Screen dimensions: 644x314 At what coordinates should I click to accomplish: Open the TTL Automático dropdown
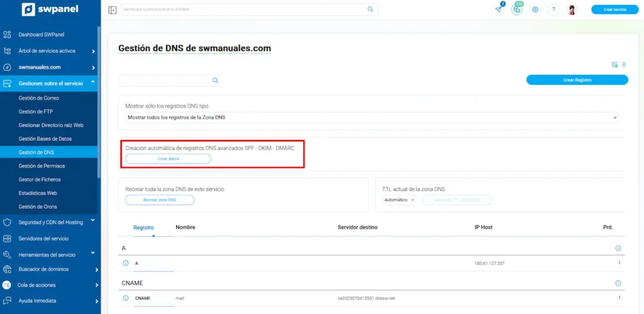(x=399, y=200)
